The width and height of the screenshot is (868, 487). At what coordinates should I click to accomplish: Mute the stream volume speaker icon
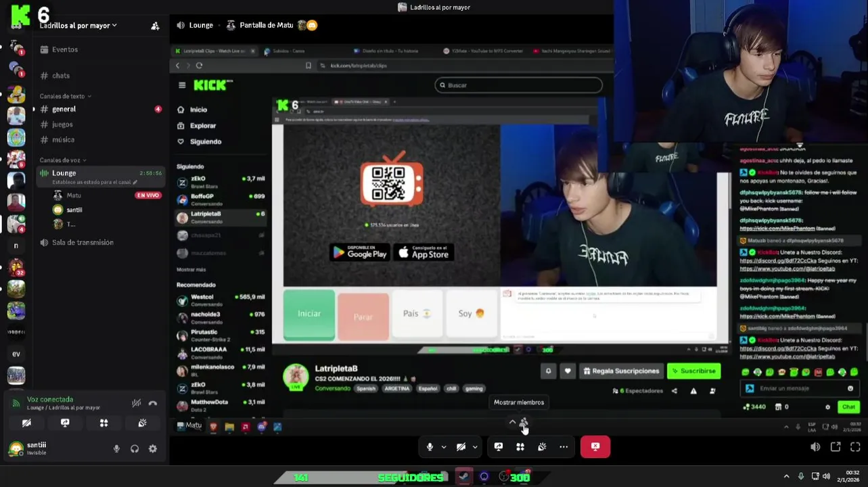815,446
